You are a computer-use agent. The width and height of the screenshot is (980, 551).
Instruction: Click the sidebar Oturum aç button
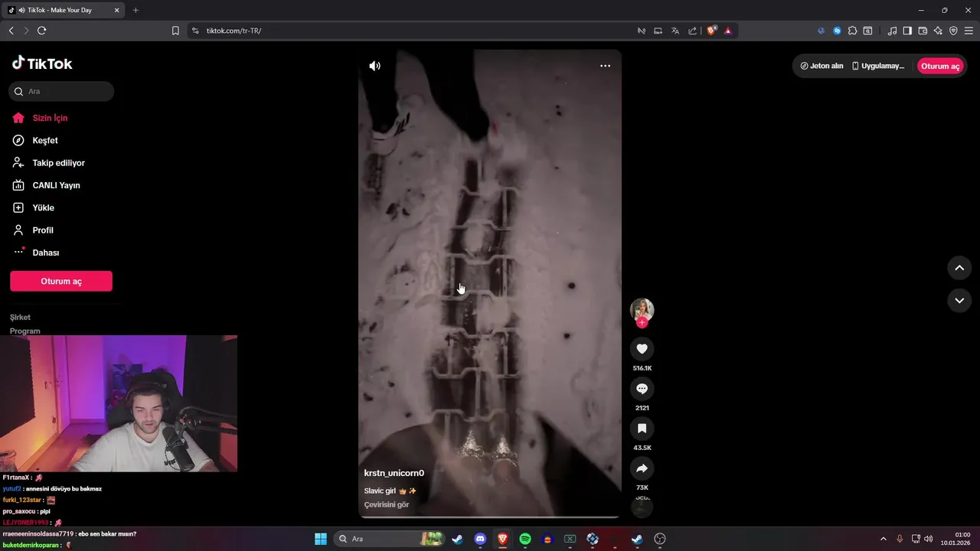(x=61, y=281)
